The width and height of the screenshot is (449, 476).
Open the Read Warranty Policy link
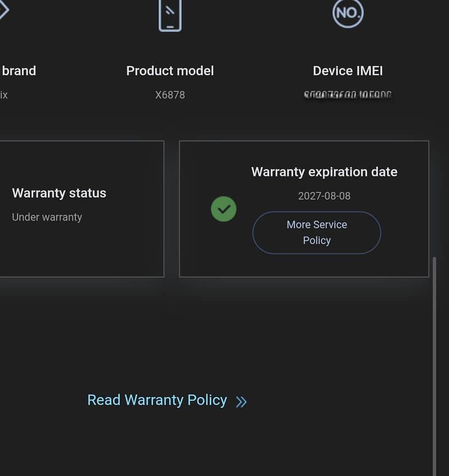pyautogui.click(x=157, y=400)
